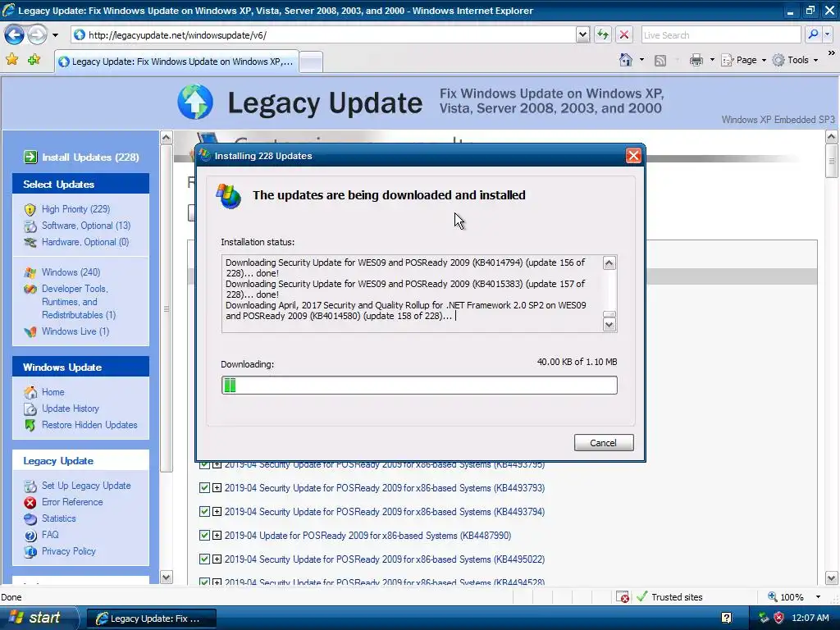The width and height of the screenshot is (840, 630).
Task: Click the Error Reference red X icon
Action: tap(30, 503)
